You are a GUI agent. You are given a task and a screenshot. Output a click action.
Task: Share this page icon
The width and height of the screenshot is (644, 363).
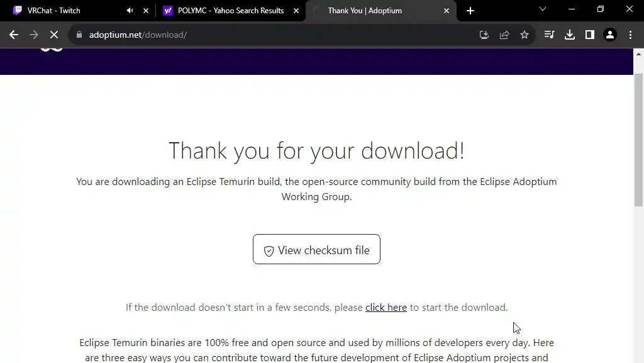point(504,35)
